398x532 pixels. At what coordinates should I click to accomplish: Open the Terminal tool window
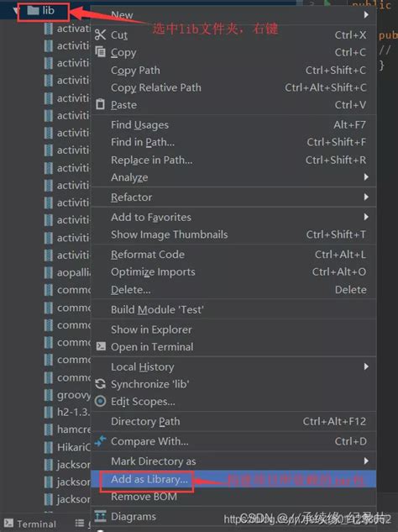click(x=30, y=524)
